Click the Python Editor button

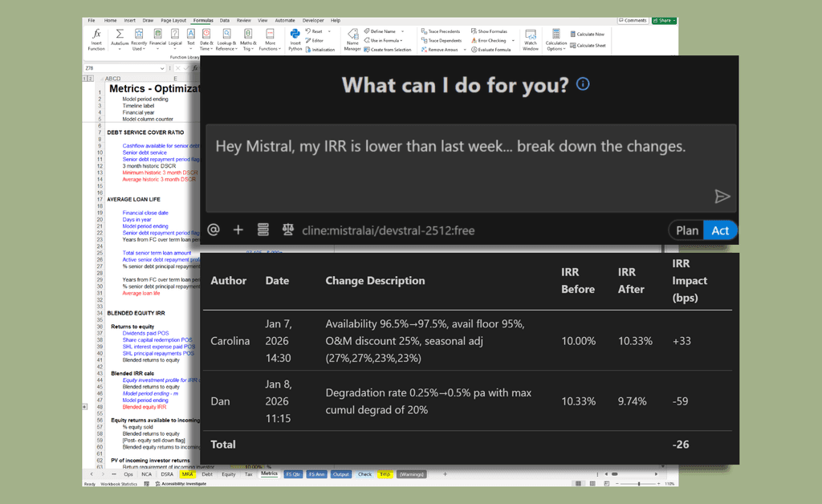[x=315, y=40]
